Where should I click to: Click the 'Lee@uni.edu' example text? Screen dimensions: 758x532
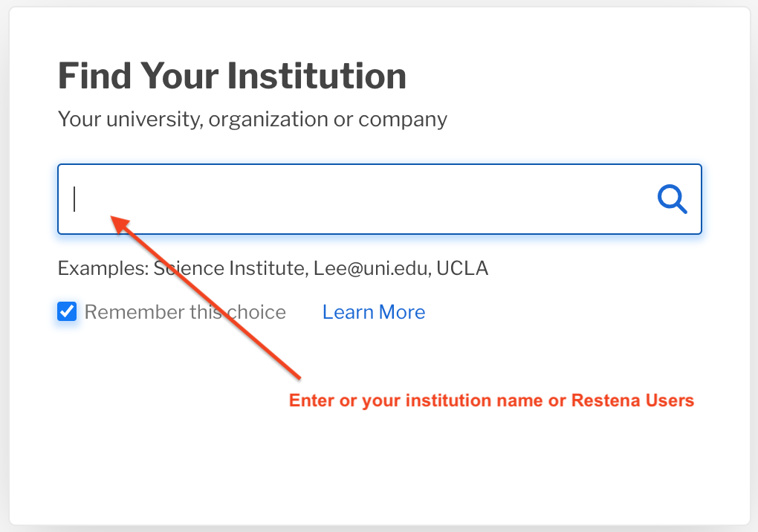tap(372, 268)
